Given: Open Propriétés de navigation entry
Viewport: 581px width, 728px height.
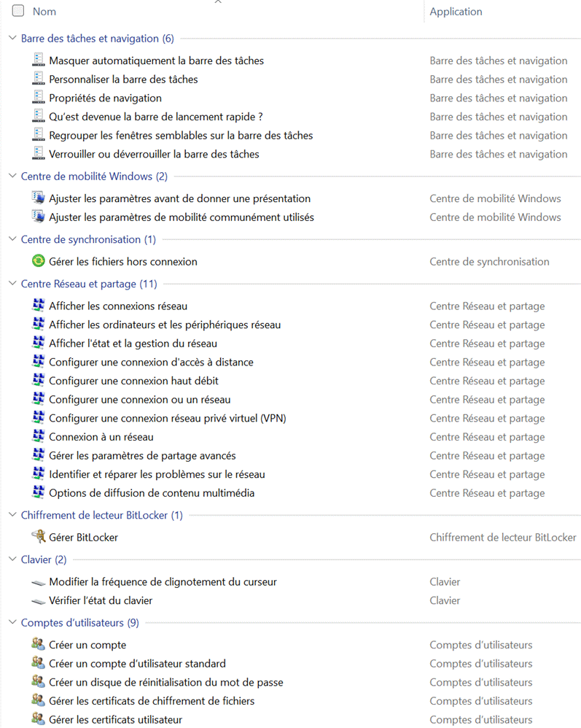Looking at the screenshot, I should [x=106, y=98].
